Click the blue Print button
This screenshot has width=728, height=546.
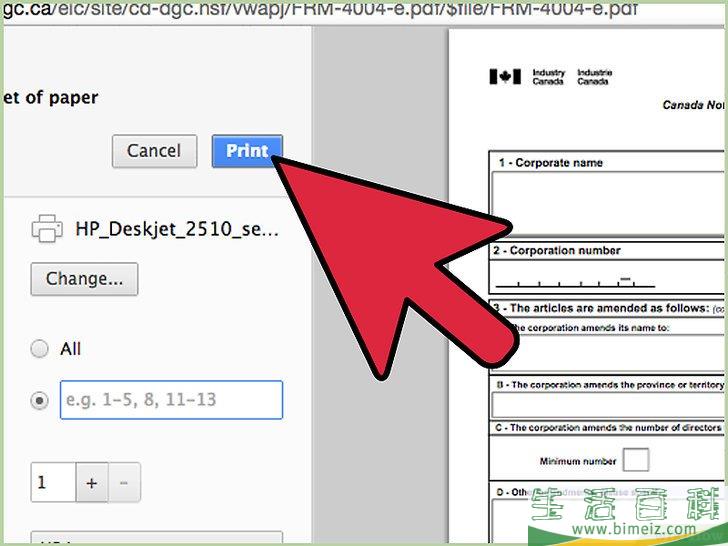click(247, 151)
